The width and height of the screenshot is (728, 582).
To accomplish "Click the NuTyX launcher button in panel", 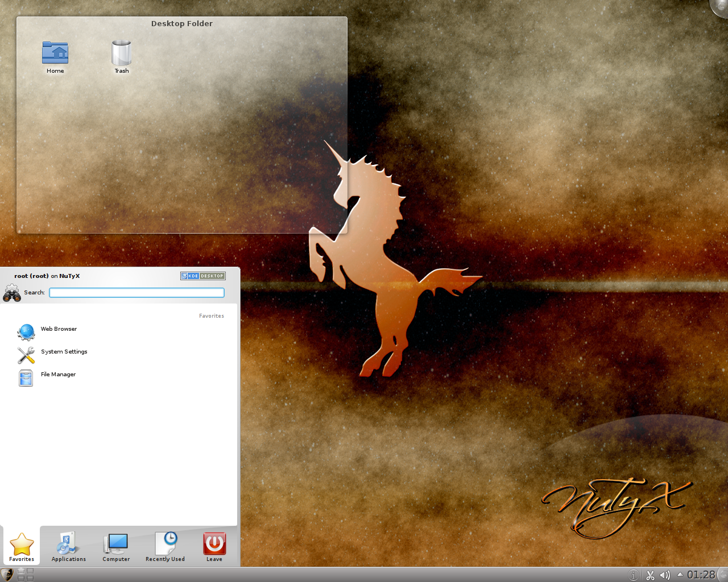I will point(7,575).
